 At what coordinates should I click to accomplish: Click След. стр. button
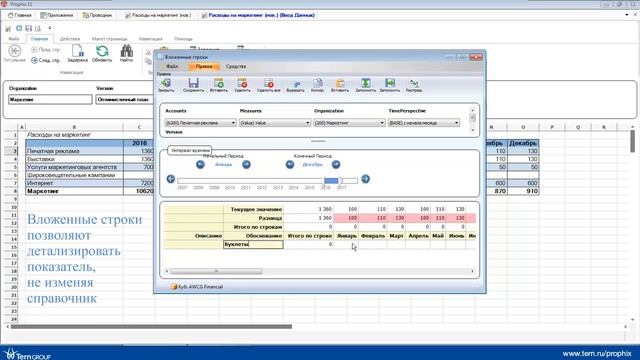46,60
